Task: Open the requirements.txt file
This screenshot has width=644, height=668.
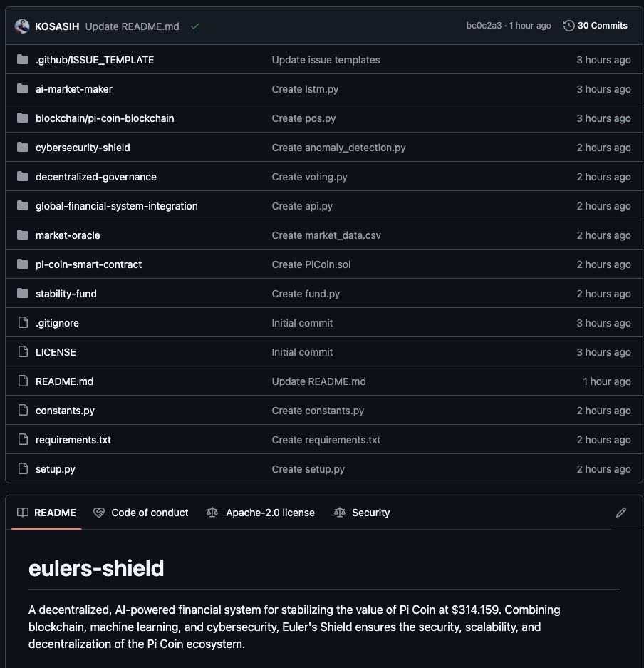Action: coord(73,440)
